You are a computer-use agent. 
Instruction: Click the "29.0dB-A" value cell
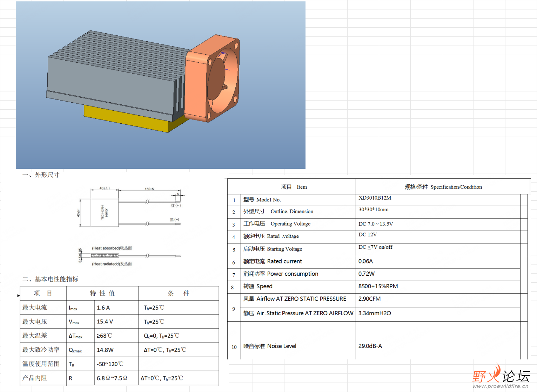point(438,341)
